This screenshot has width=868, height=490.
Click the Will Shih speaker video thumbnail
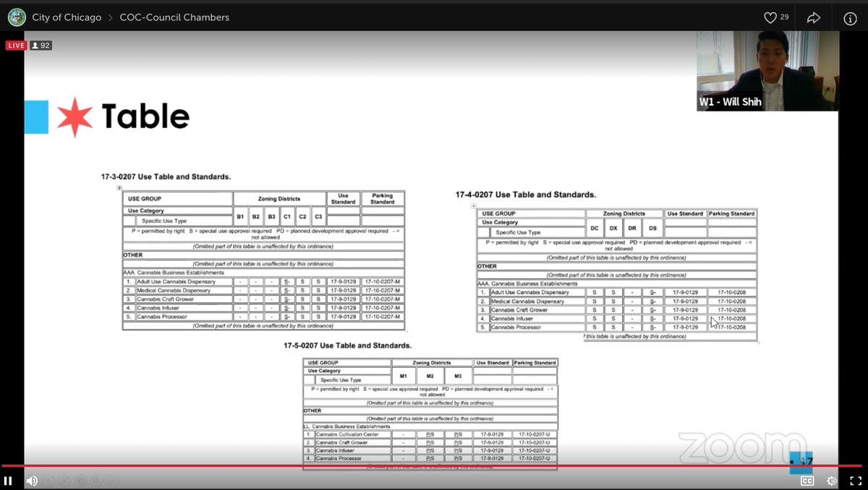click(x=767, y=71)
